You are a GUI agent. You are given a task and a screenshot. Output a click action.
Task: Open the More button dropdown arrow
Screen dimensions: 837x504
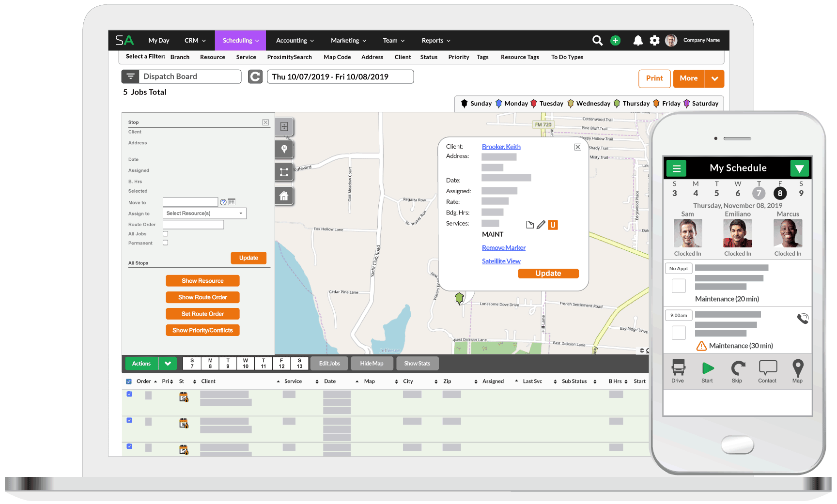tap(714, 78)
